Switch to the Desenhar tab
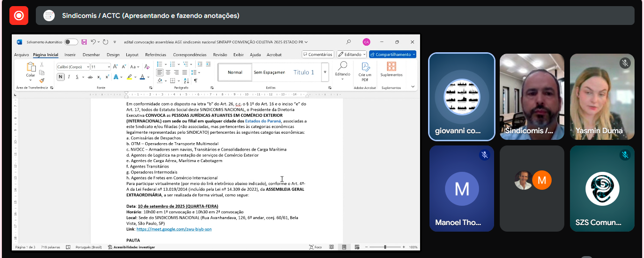The width and height of the screenshot is (644, 258). (91, 55)
